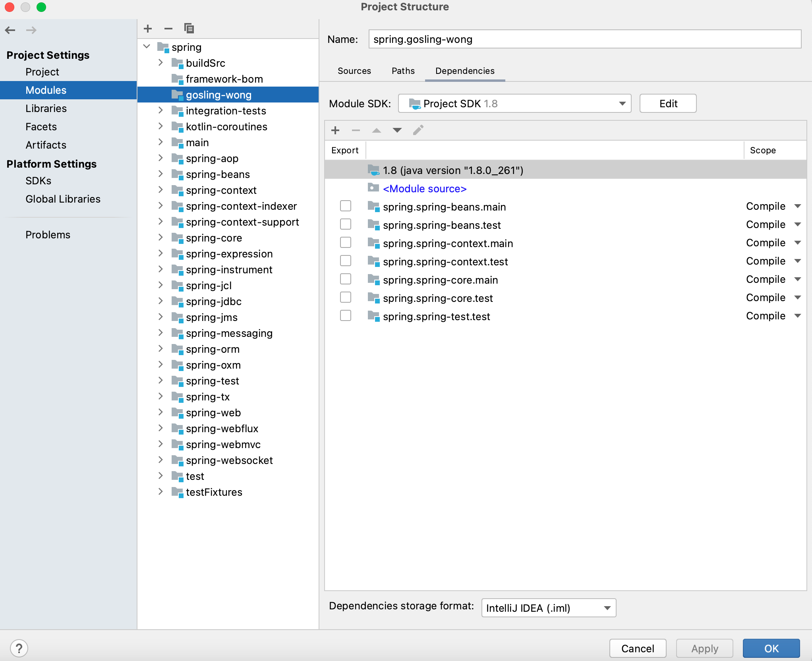Click the JDK 1.8 entry icon
Viewport: 812px width, 661px height.
click(x=373, y=170)
